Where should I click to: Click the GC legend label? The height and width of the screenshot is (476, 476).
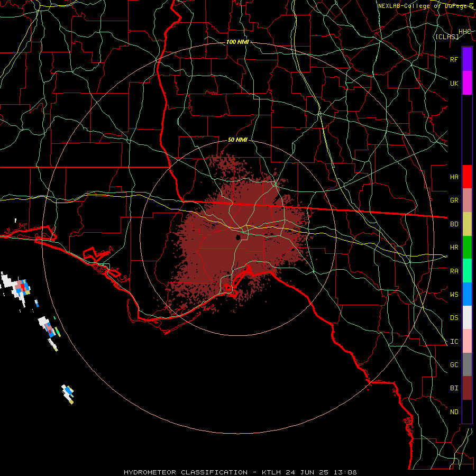point(454,365)
